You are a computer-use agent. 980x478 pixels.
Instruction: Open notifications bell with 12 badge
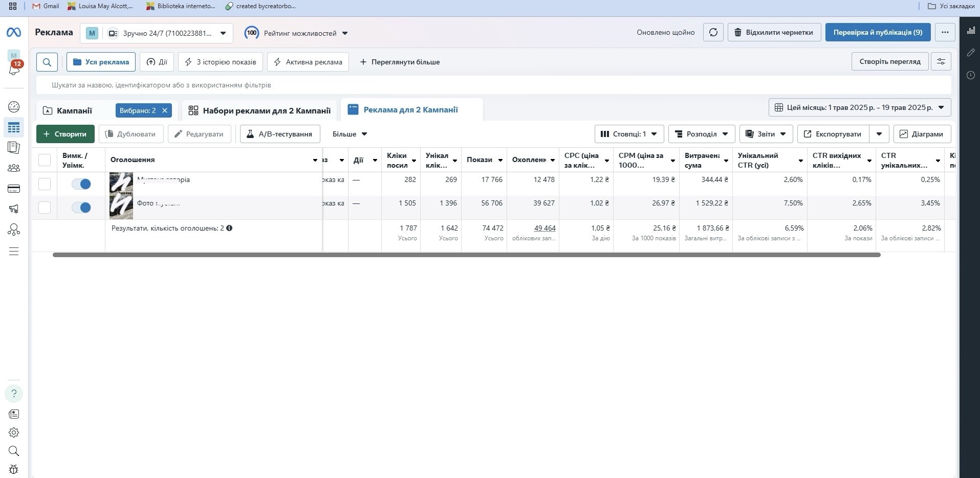coord(14,70)
